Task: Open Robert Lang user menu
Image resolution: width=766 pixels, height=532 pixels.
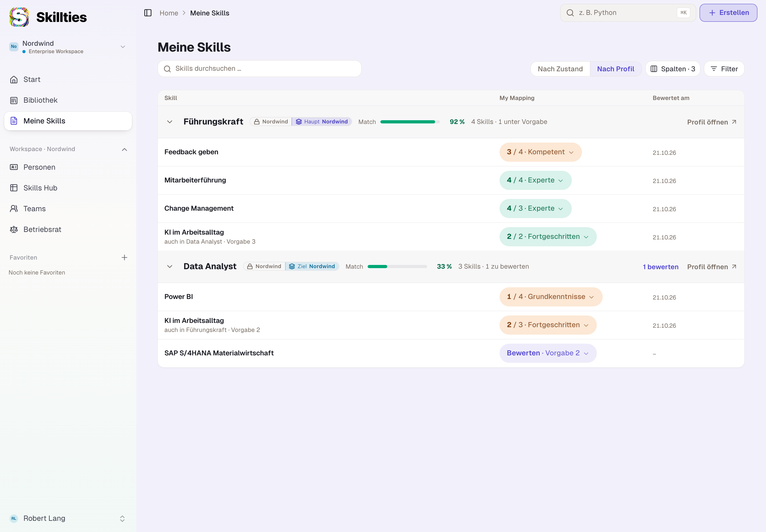Action: click(x=68, y=519)
